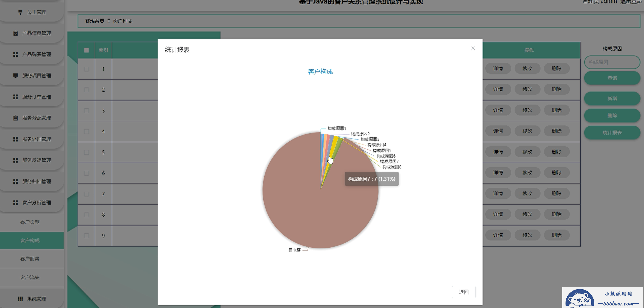Screen dimensions: 644x308
Task: Click the 员工管理 sidebar icon
Action: pos(21,12)
